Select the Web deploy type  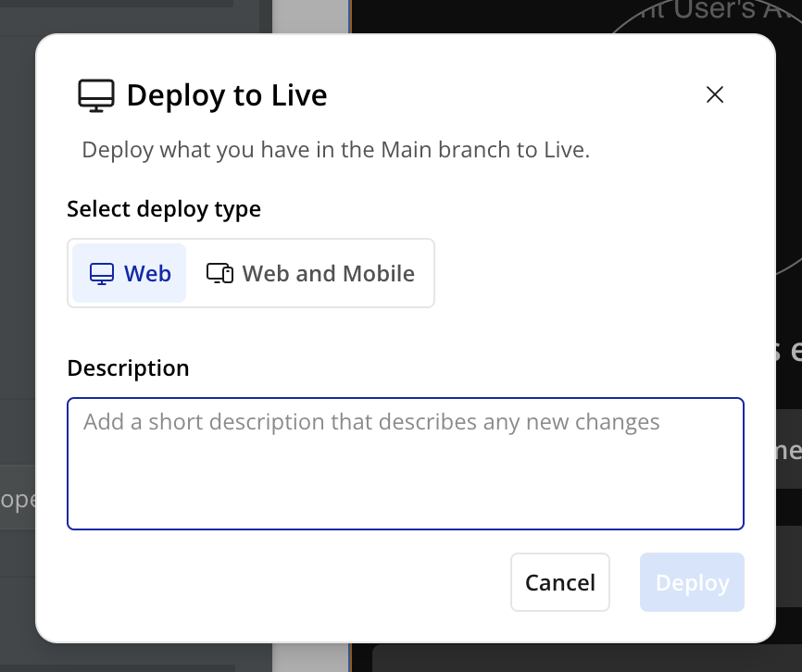pyautogui.click(x=130, y=273)
